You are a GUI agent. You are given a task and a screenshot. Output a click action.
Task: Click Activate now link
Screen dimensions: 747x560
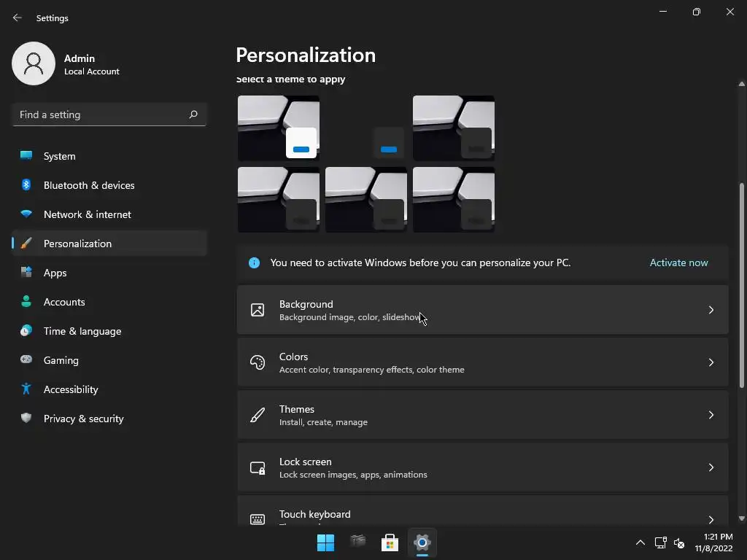click(x=679, y=262)
